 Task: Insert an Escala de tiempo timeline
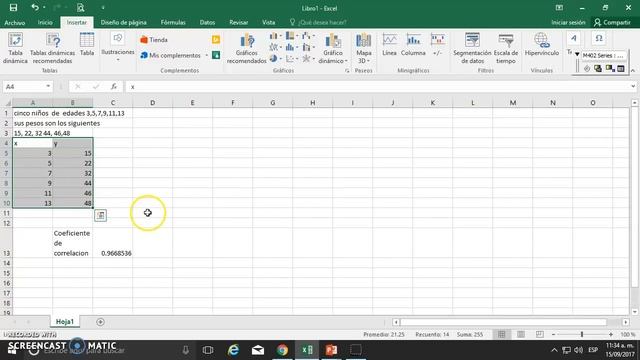(506, 48)
